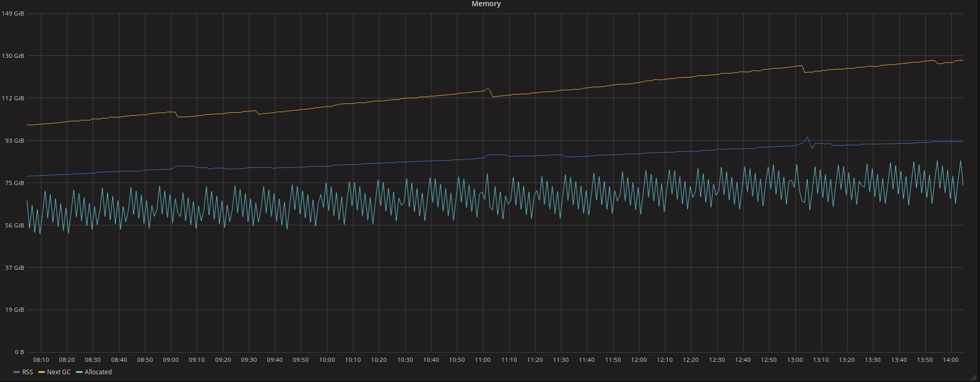Image resolution: width=980 pixels, height=382 pixels.
Task: Click the 14:00 time axis label
Action: [951, 360]
